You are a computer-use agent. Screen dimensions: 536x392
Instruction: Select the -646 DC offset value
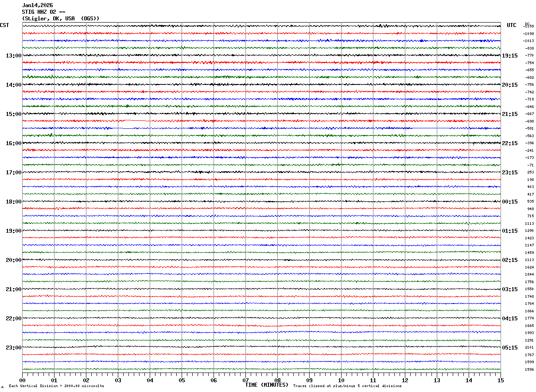[529, 107]
